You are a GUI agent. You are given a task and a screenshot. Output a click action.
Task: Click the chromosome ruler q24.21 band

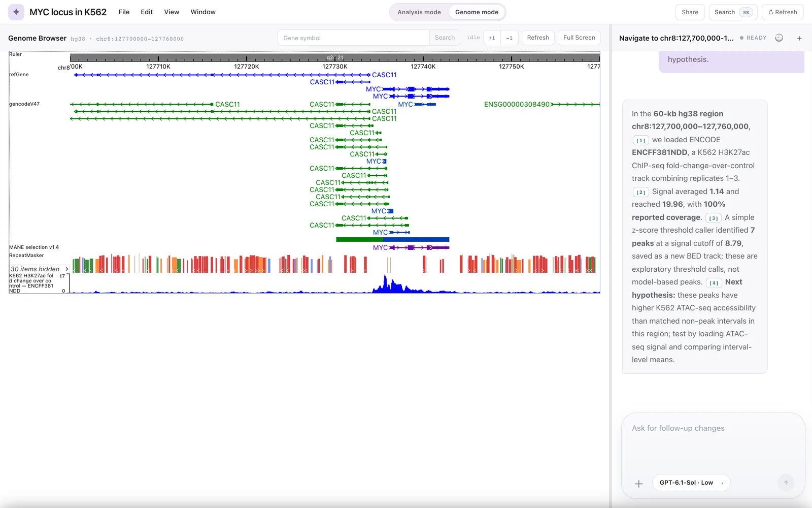(335, 57)
